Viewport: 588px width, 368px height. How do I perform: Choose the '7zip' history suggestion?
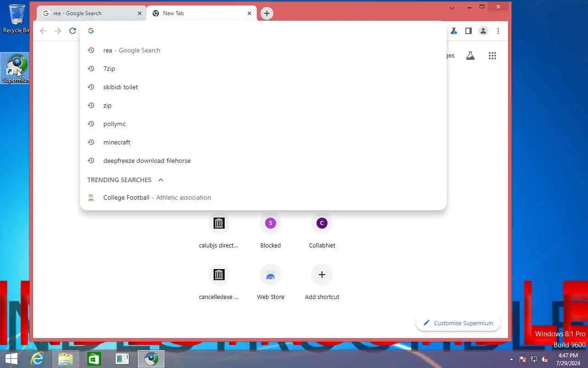pos(263,69)
